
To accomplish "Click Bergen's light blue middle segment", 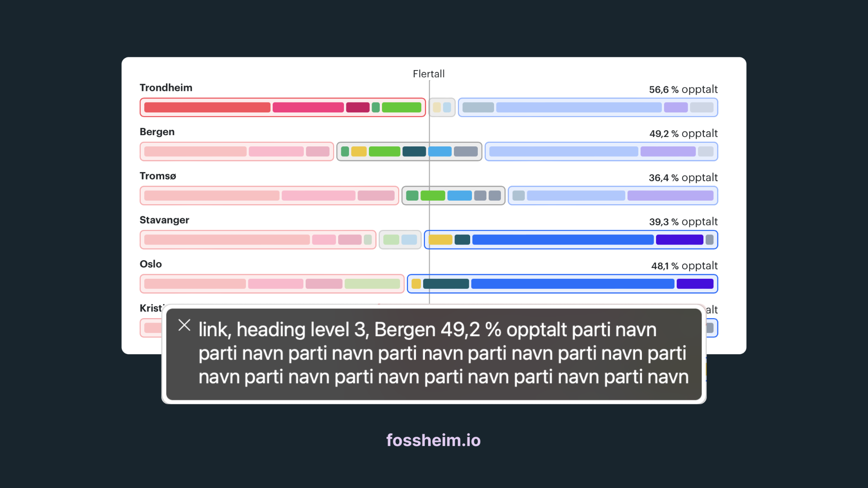I will point(439,151).
